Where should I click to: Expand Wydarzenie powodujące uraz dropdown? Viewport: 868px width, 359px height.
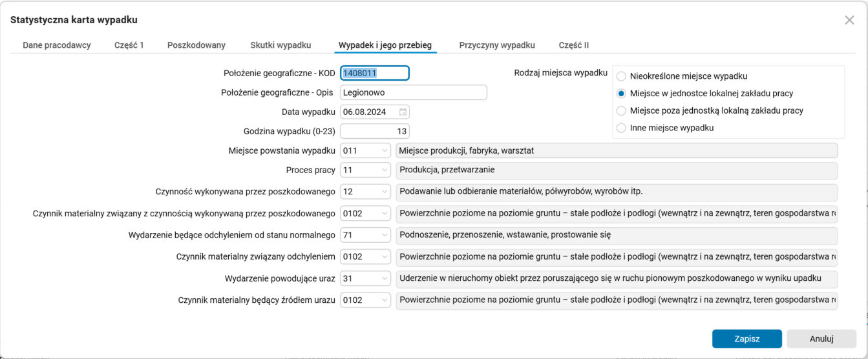(385, 278)
